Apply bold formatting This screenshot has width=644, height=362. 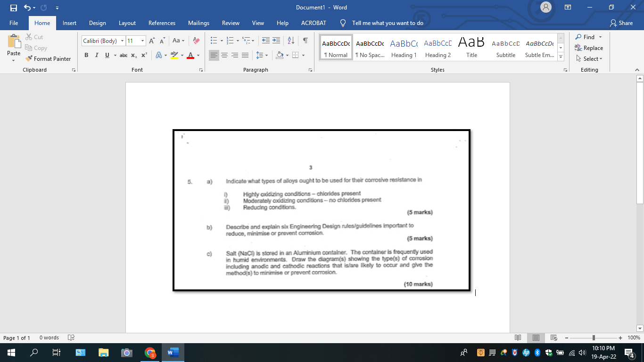click(86, 55)
